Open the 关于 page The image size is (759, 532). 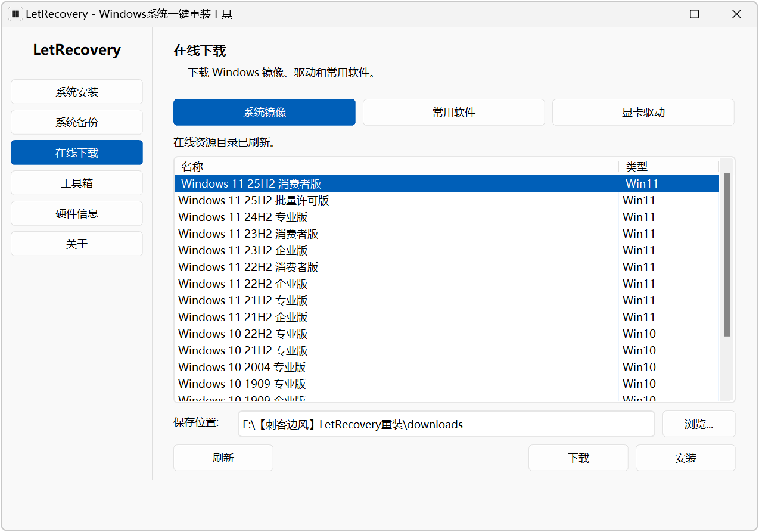(77, 244)
